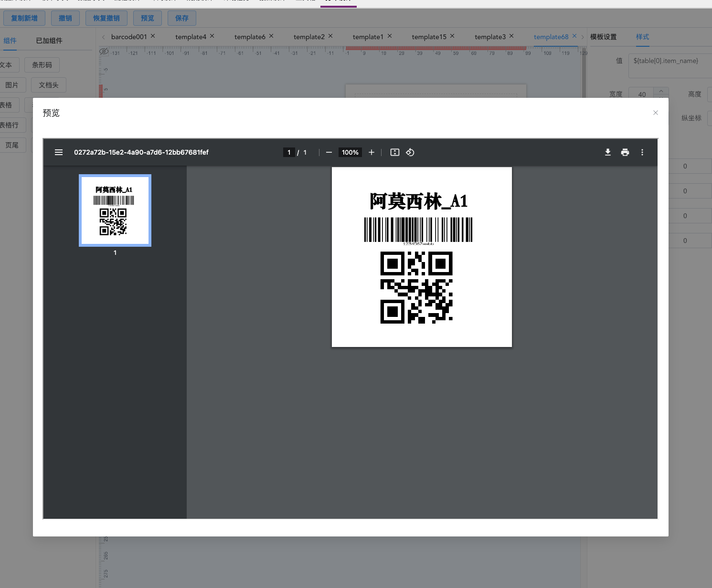Close the template6 tab
712x588 pixels.
pos(271,36)
